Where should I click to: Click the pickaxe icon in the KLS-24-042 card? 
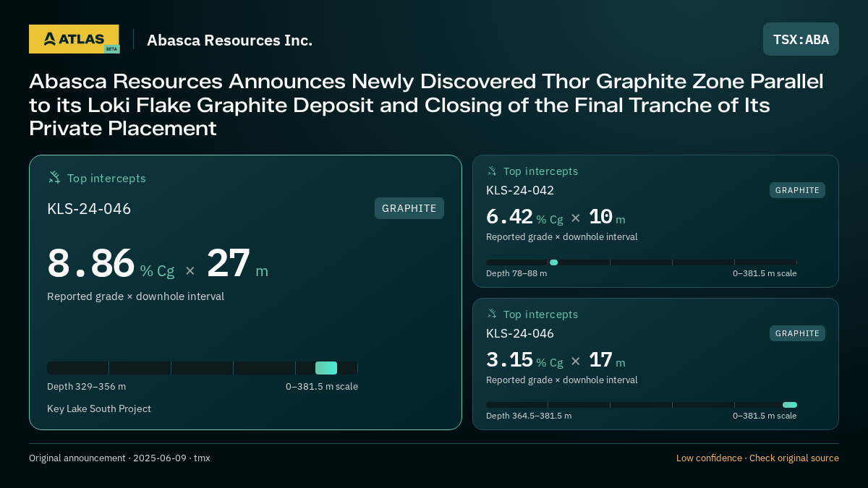tap(492, 171)
